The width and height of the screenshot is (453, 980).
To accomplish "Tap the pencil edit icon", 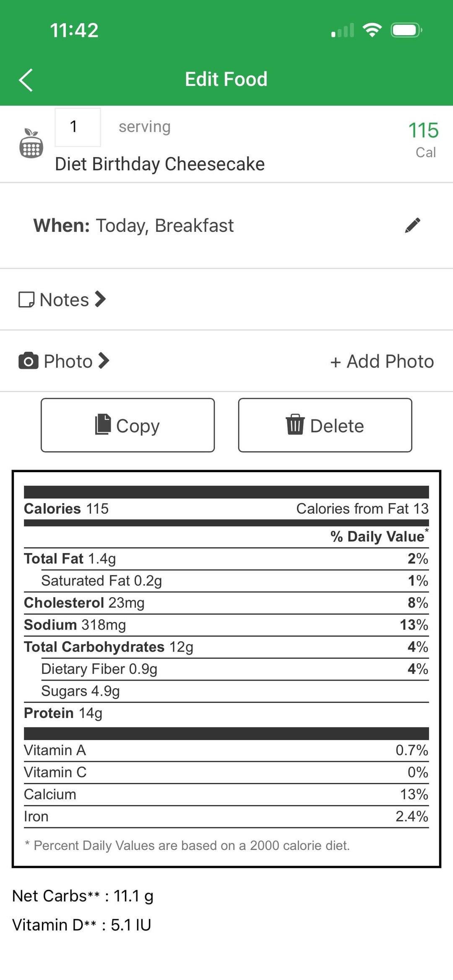I will [413, 225].
